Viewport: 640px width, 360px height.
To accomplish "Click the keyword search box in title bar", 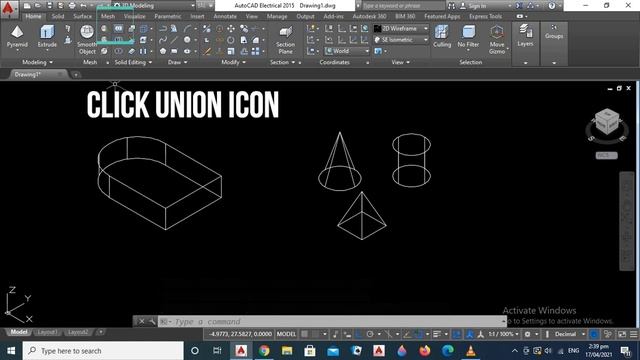I will [x=403, y=6].
